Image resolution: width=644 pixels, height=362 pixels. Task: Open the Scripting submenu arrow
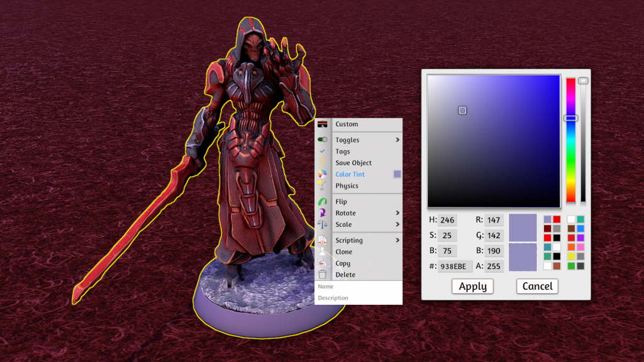click(397, 240)
